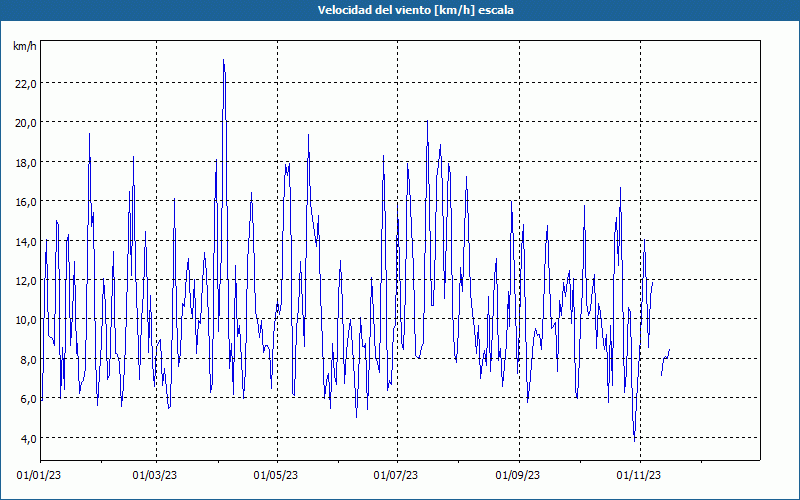This screenshot has height=500, width=800.
Task: Click the 18,0 y-axis value
Action: coord(26,163)
